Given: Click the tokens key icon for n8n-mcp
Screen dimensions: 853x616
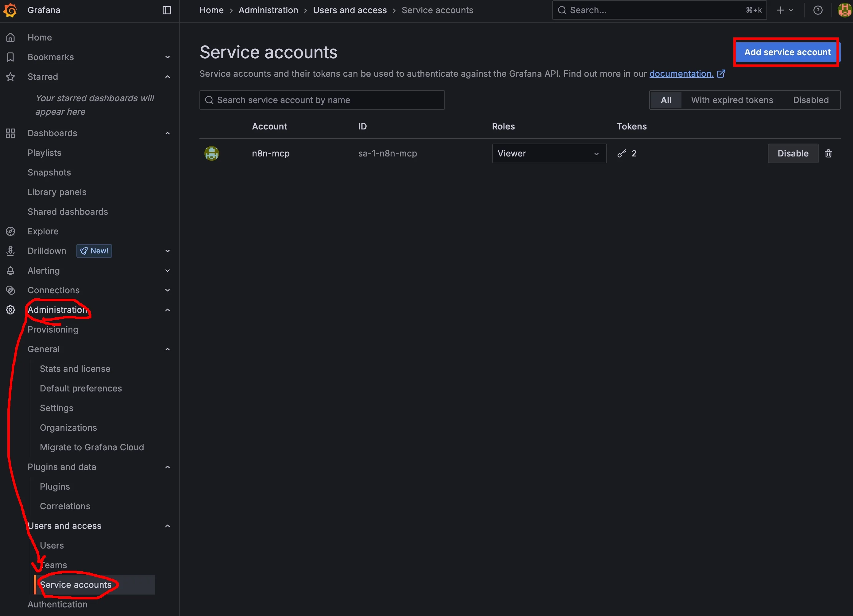Looking at the screenshot, I should click(x=622, y=153).
